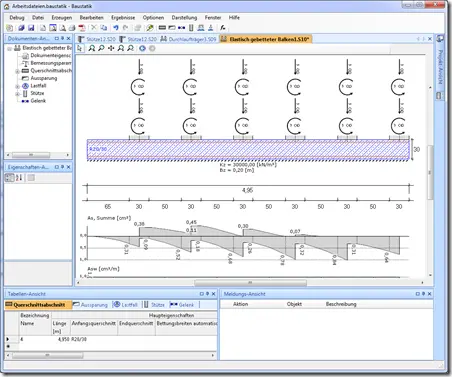Click the Tabellen-Ansicht horizontal scrollbar thumb
This screenshot has height=377, width=452.
pos(48,355)
